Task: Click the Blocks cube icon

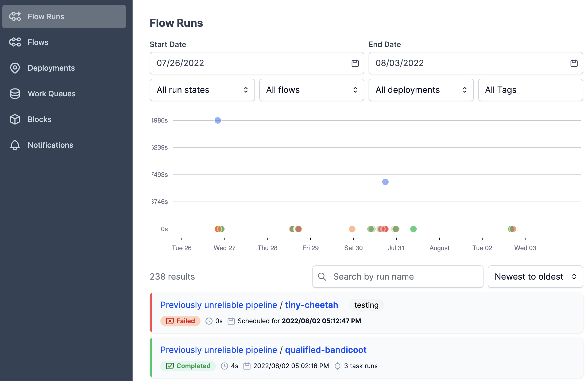Action: pos(15,119)
